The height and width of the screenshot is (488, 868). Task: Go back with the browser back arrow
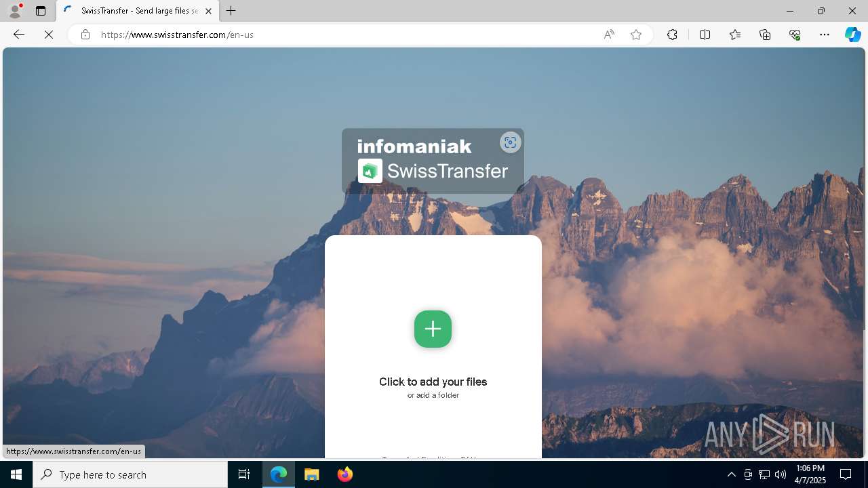[x=19, y=34]
